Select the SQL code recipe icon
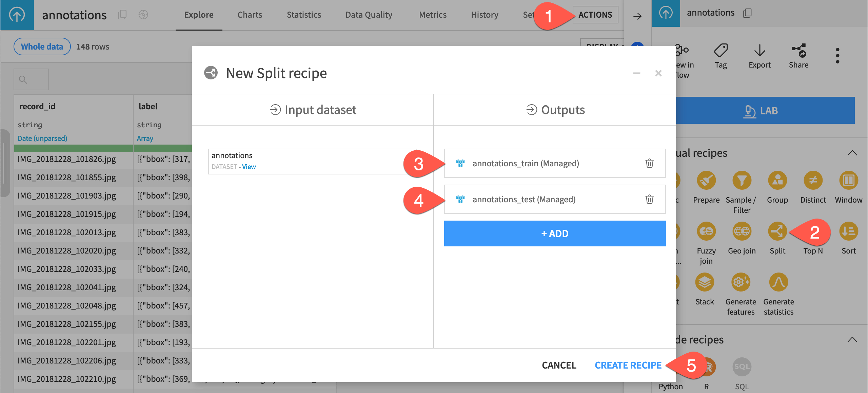 click(x=742, y=367)
